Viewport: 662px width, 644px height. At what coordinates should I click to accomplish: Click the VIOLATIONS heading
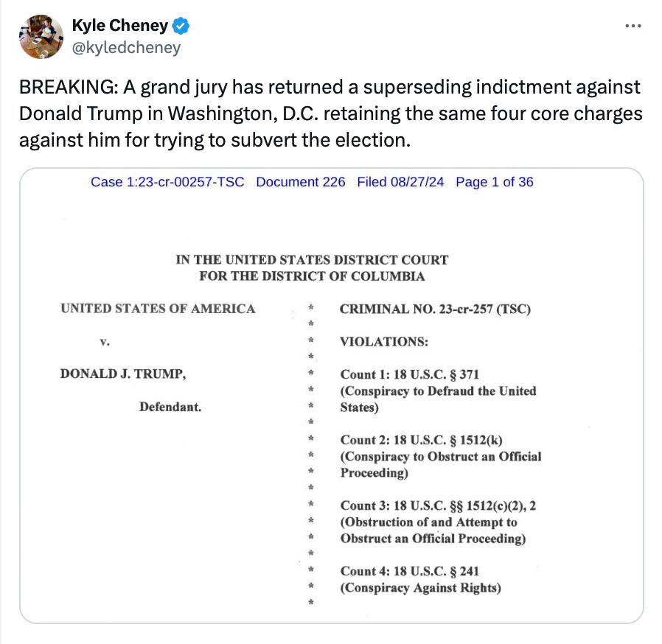tap(383, 342)
